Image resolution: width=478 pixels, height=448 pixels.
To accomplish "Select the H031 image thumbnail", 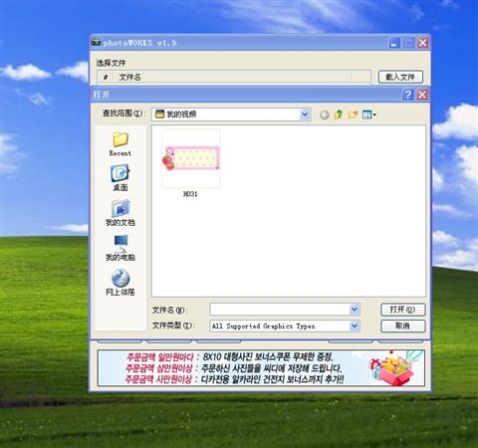I will point(190,163).
